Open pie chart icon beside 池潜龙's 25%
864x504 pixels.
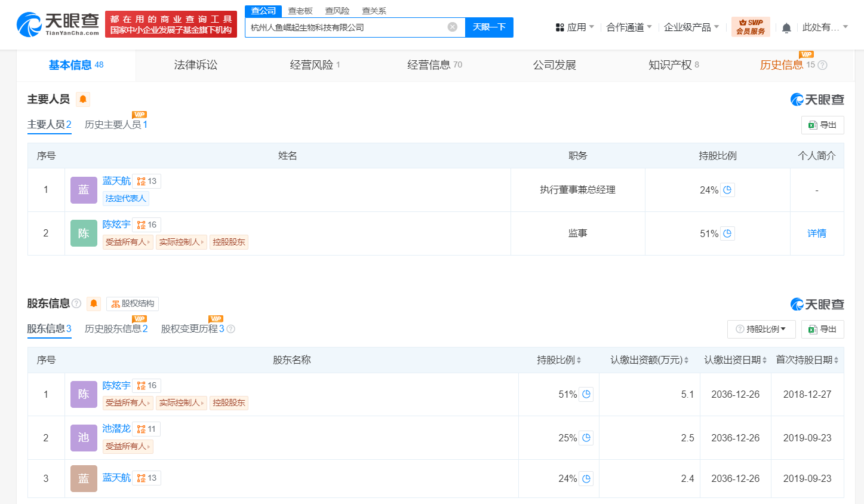[586, 438]
